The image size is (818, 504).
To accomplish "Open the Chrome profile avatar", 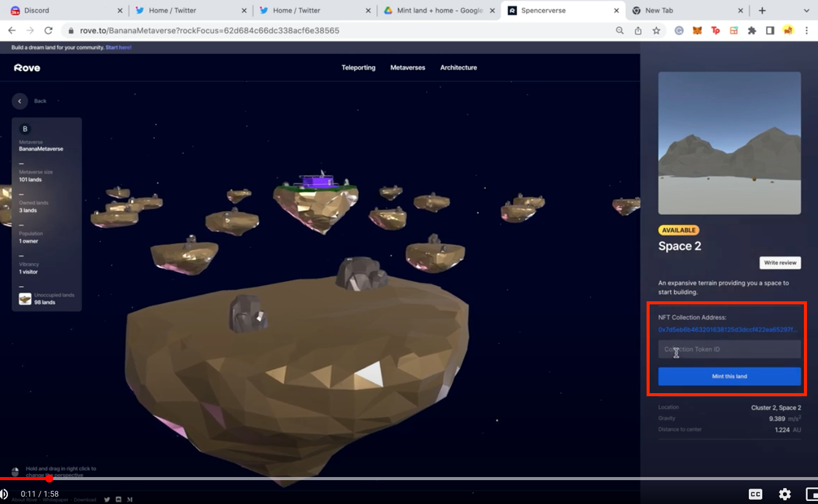I will [789, 31].
